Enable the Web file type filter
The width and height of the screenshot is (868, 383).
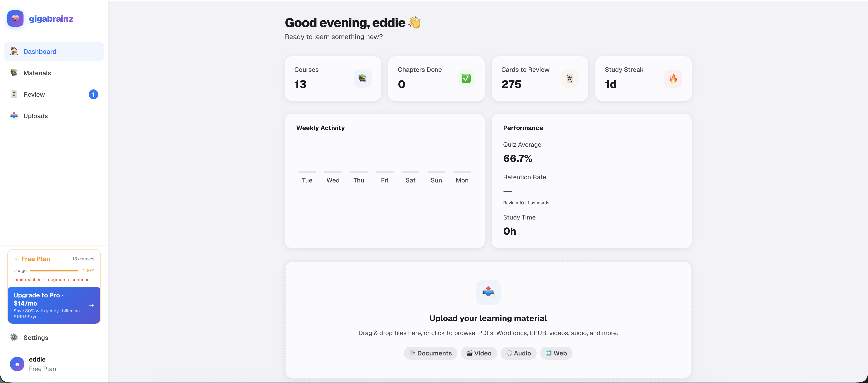tap(556, 353)
